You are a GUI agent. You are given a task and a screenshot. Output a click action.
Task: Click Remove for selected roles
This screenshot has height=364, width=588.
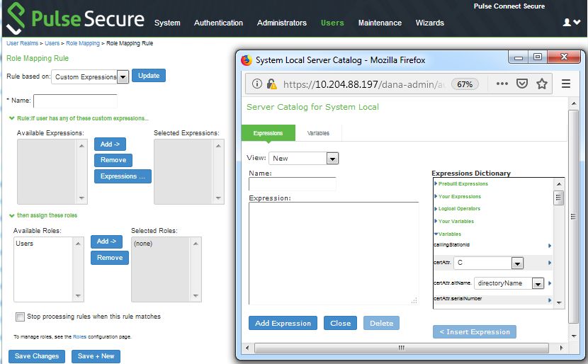(110, 258)
